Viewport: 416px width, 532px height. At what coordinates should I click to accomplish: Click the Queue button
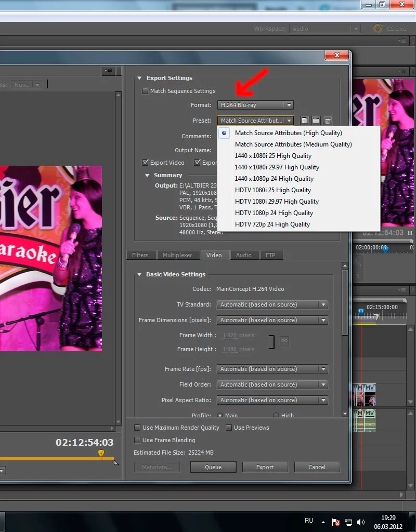point(213,467)
